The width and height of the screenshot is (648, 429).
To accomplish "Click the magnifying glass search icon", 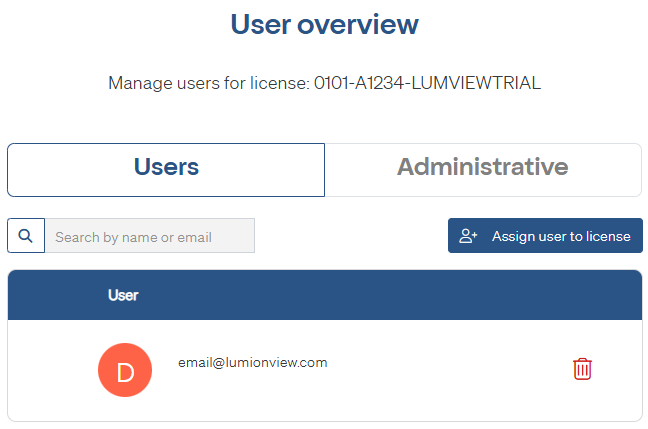I will (x=25, y=236).
